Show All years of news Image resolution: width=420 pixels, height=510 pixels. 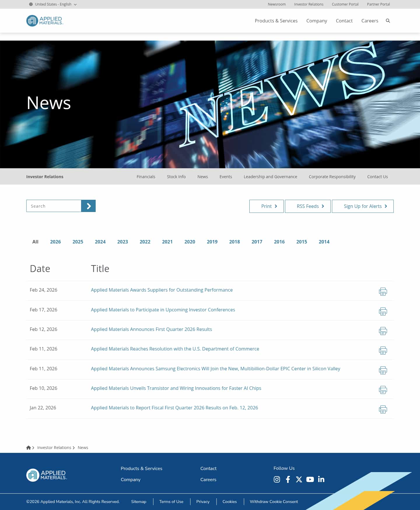35,242
